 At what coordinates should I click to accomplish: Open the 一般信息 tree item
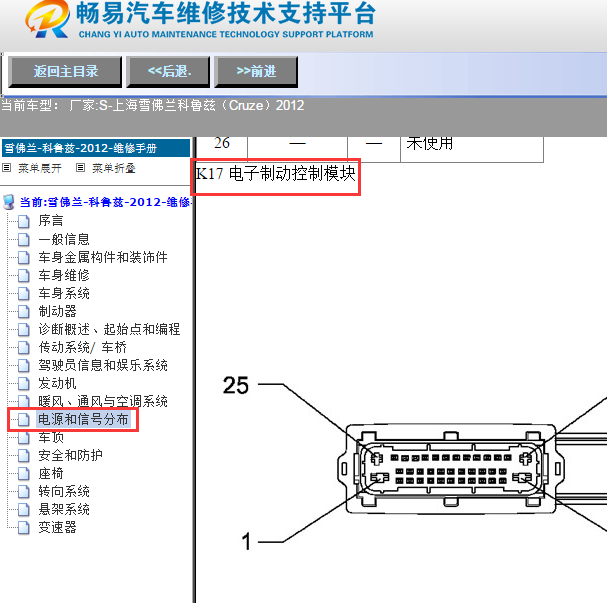pos(64,239)
